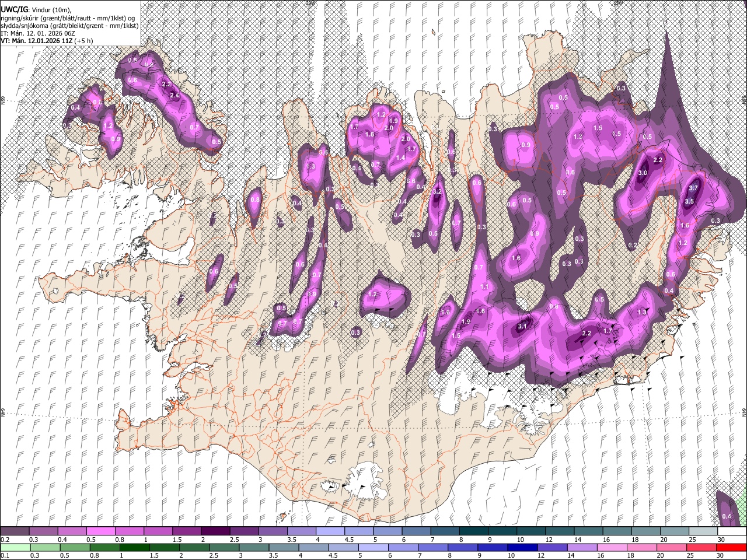The width and height of the screenshot is (747, 560).
Task: Select the red-pink rain swatch between 25 and 30
Action: tap(701, 547)
